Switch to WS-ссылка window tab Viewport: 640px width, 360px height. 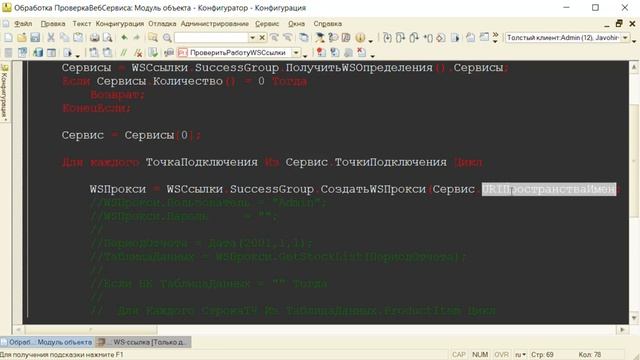[143, 342]
